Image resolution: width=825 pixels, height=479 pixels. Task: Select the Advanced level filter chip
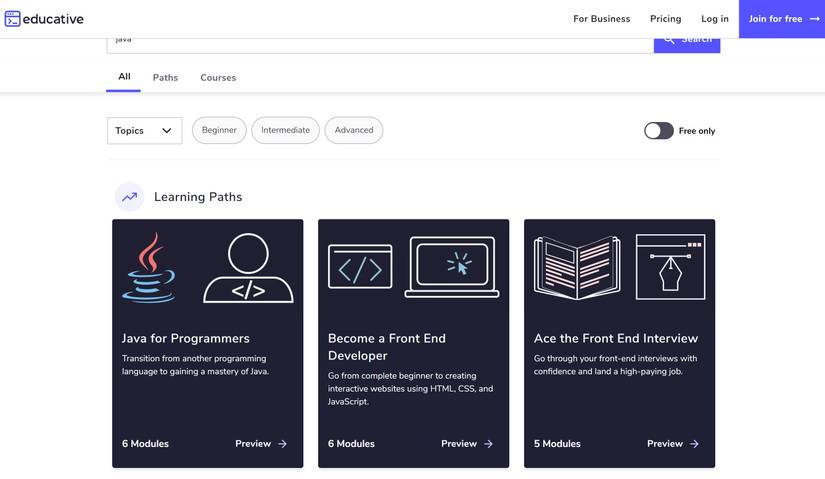354,130
